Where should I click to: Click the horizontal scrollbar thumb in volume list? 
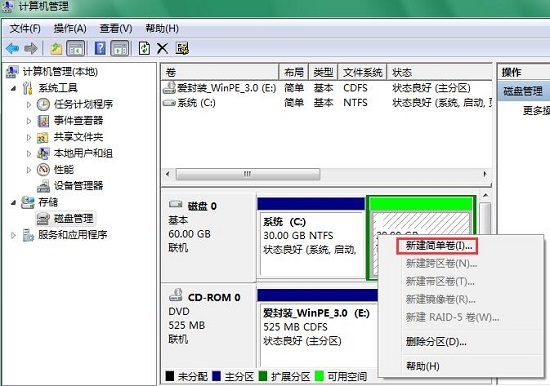248,174
